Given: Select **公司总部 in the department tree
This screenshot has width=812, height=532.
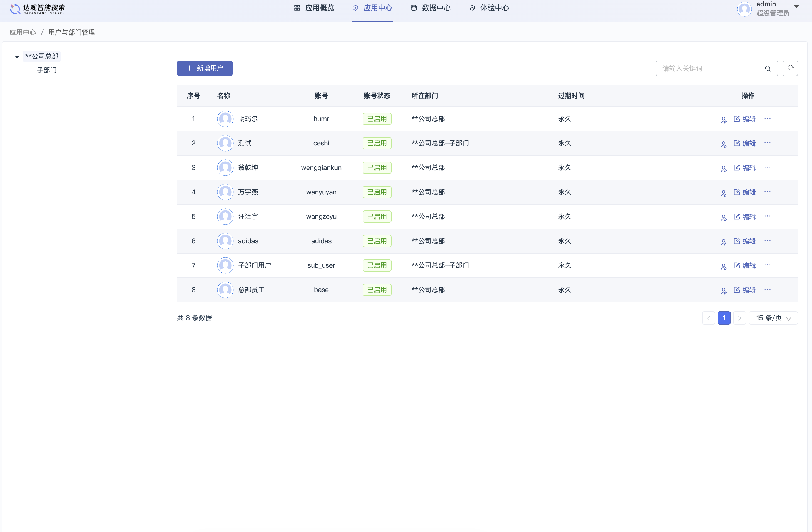Looking at the screenshot, I should tap(42, 56).
